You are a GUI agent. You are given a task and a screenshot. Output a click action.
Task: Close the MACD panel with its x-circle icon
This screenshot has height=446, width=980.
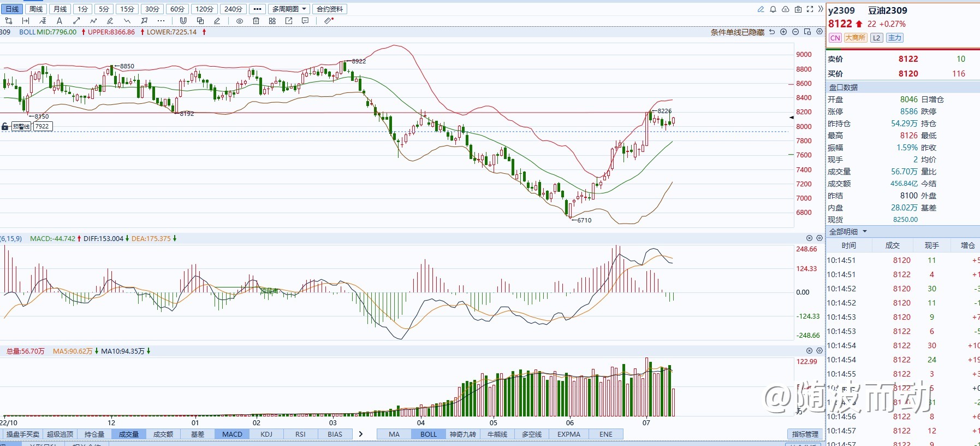[810, 238]
